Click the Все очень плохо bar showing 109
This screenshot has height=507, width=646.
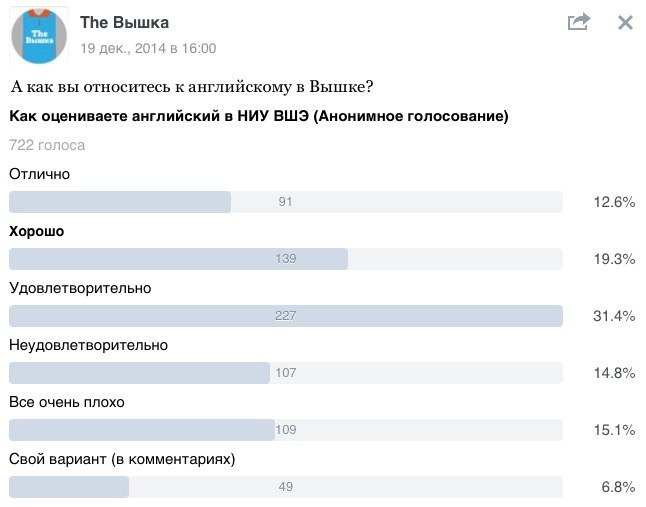click(285, 430)
